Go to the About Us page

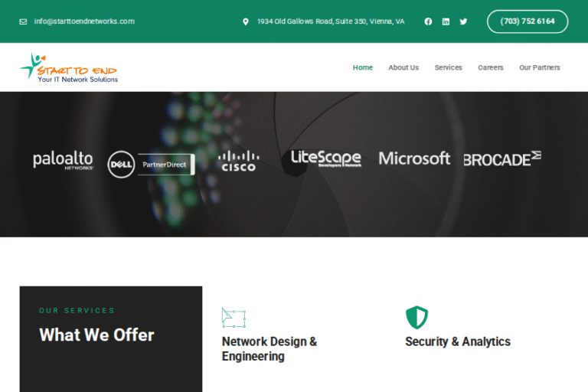[403, 67]
